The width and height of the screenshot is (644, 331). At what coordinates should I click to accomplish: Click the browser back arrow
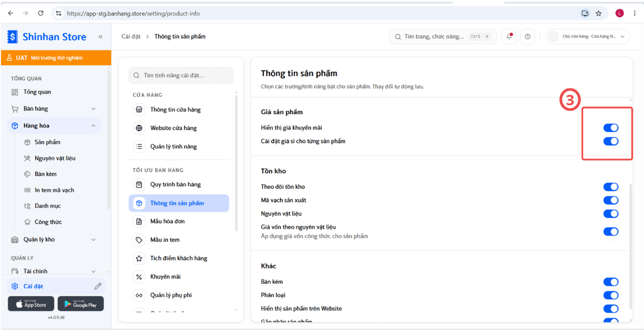11,14
